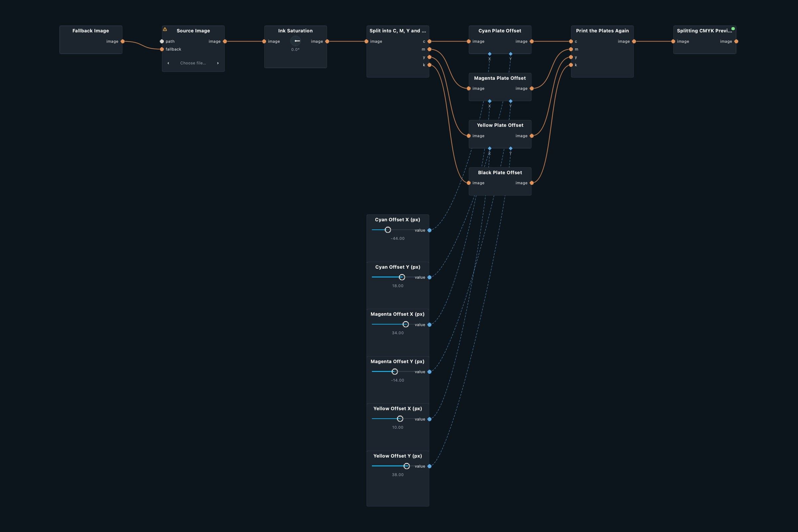Click the 38.00 value under Yellow Offset Y
This screenshot has width=798, height=532.
click(x=398, y=475)
